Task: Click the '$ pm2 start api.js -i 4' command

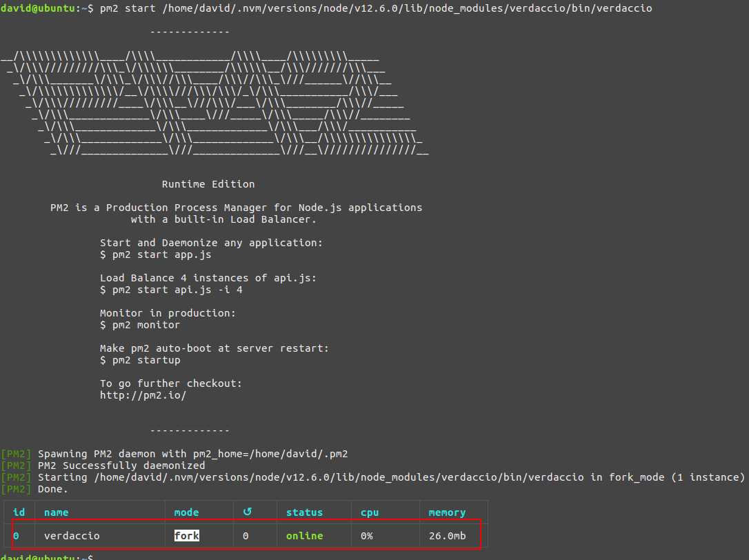Action: 171,290
